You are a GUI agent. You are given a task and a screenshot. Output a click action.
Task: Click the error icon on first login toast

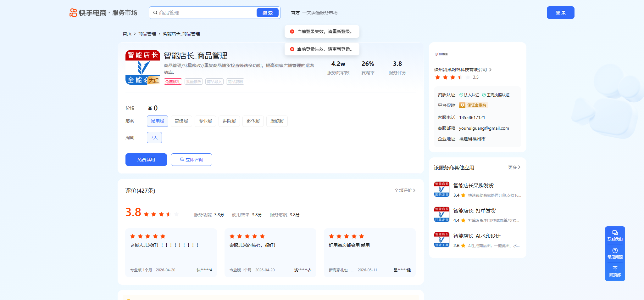292,31
